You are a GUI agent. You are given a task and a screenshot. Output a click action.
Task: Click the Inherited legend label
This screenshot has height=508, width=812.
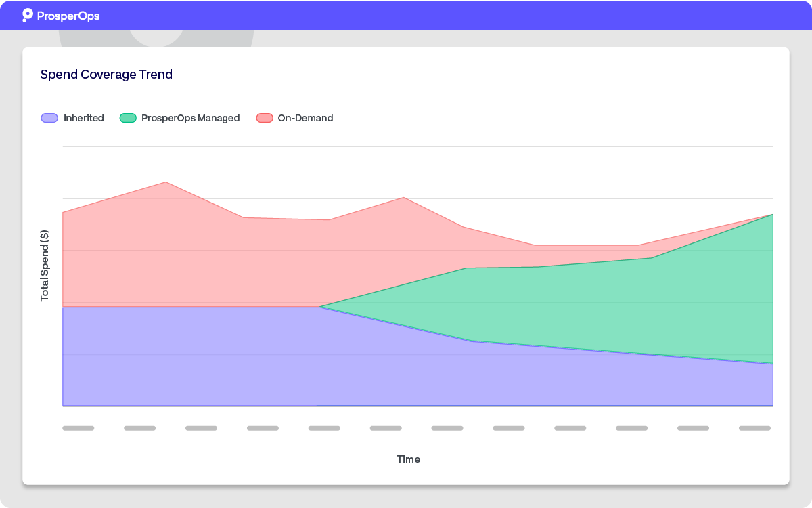(83, 118)
